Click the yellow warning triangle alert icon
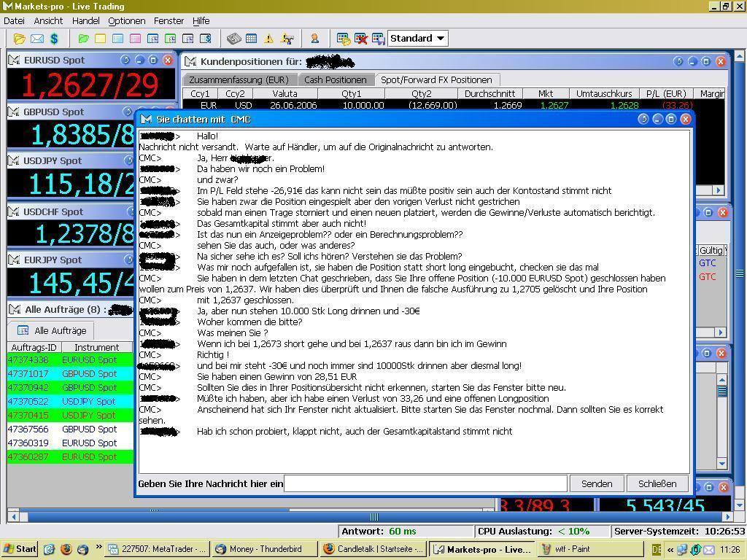747x560 pixels. click(268, 39)
